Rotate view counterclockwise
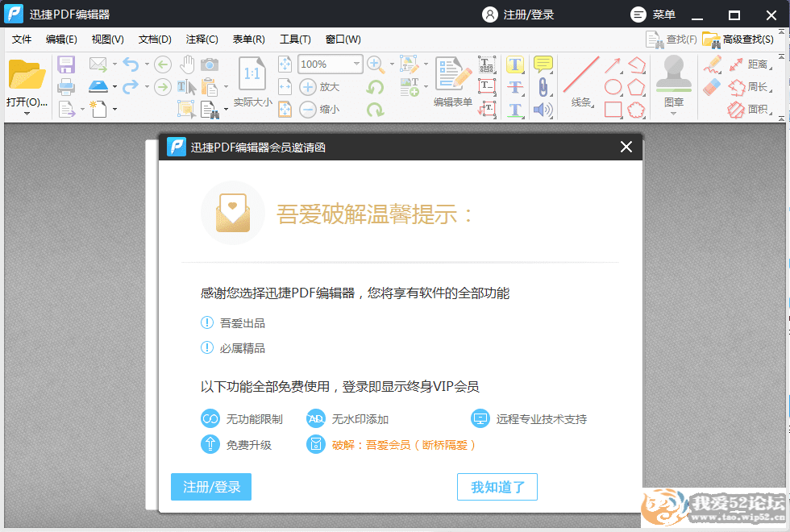Image resolution: width=790 pixels, height=532 pixels. coord(376,87)
